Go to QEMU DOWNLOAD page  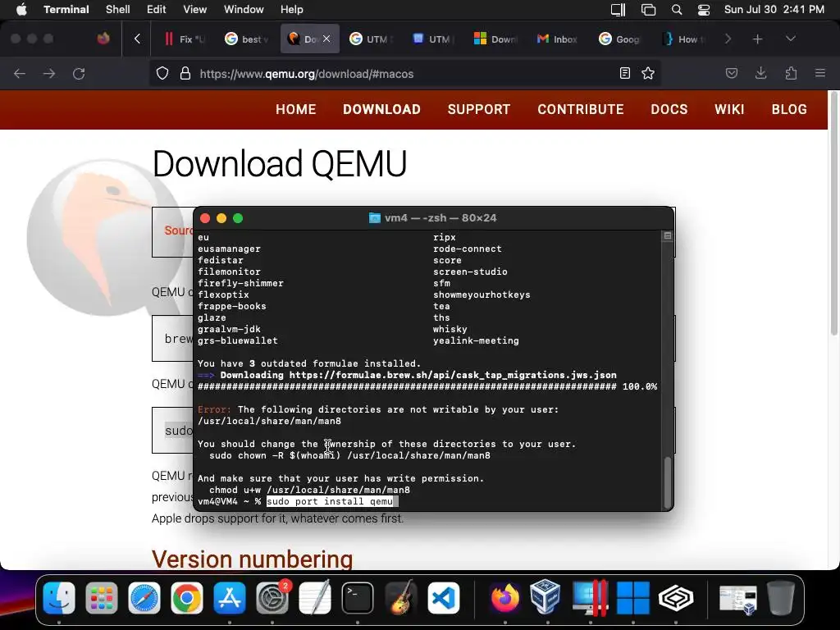pyautogui.click(x=381, y=109)
